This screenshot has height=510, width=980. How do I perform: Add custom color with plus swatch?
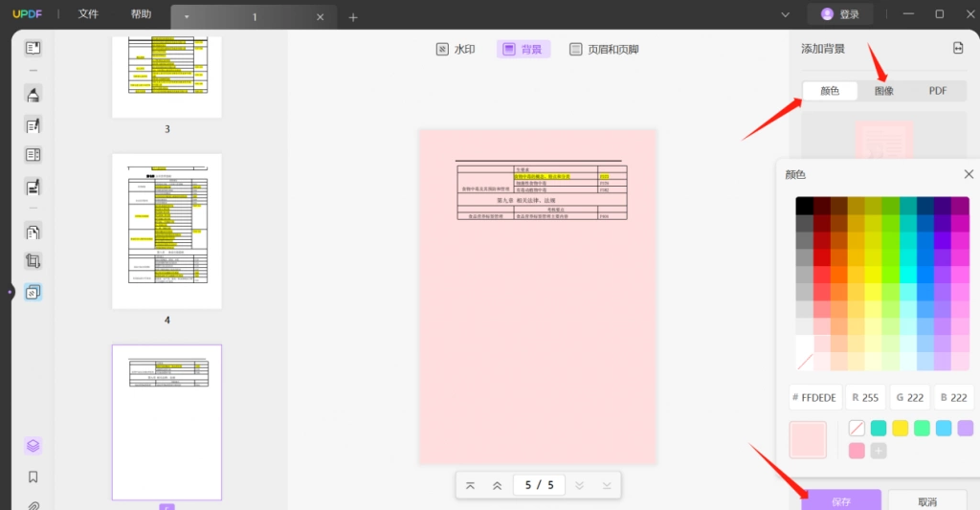879,450
